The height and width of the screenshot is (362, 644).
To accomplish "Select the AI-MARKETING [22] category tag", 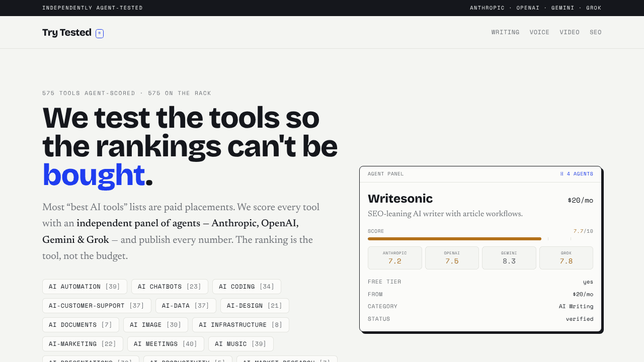I will point(83,344).
